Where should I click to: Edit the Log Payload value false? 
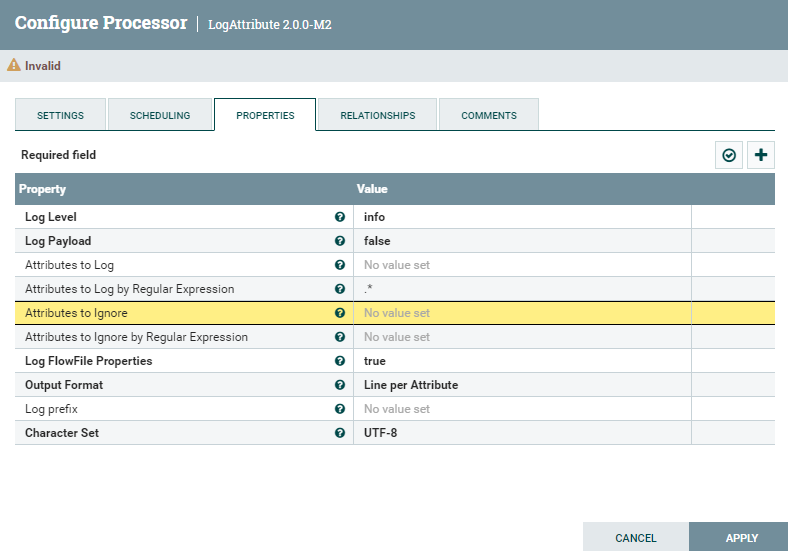[x=522, y=241]
